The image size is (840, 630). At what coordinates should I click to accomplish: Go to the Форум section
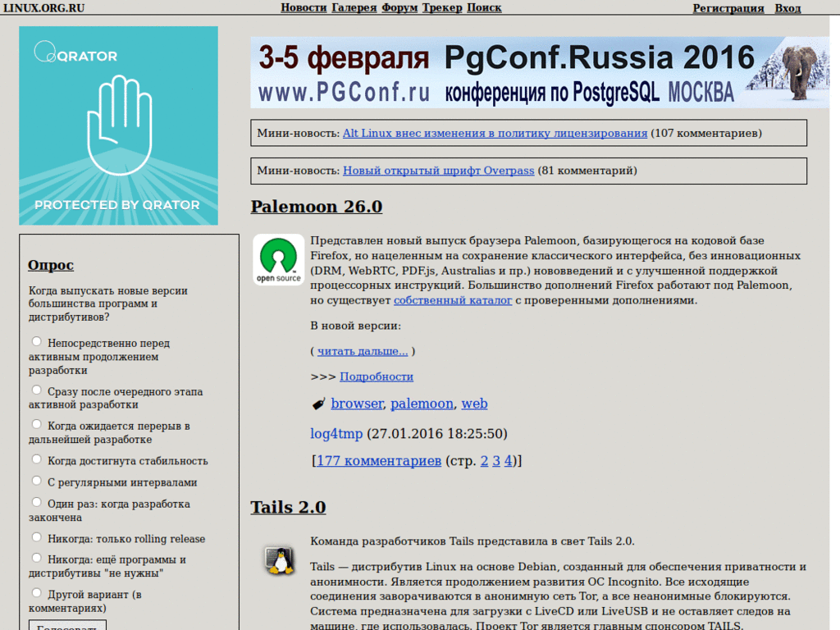[399, 7]
